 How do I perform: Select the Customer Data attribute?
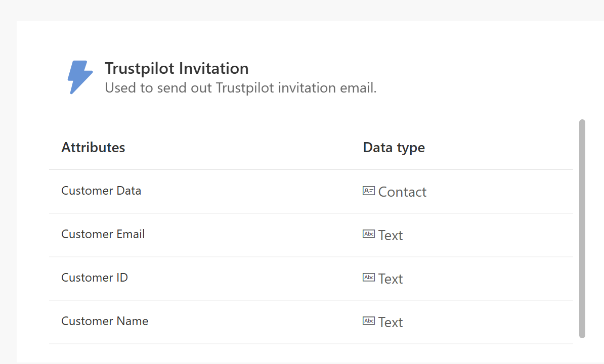[x=101, y=191]
